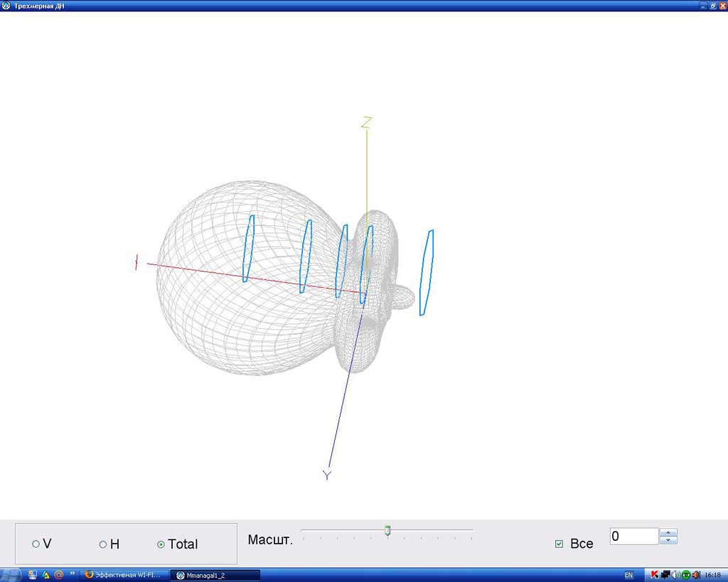Open the volume speaker tray icon
Screen dimensions: 728x582
point(675,575)
